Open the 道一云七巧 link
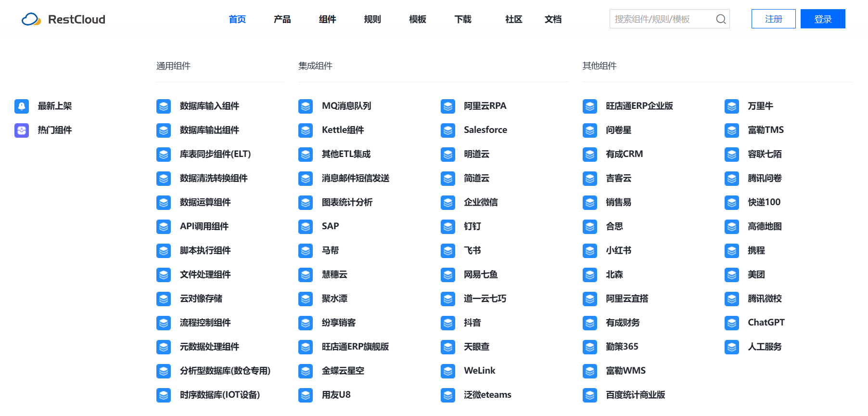Image resolution: width=868 pixels, height=416 pixels. [485, 299]
